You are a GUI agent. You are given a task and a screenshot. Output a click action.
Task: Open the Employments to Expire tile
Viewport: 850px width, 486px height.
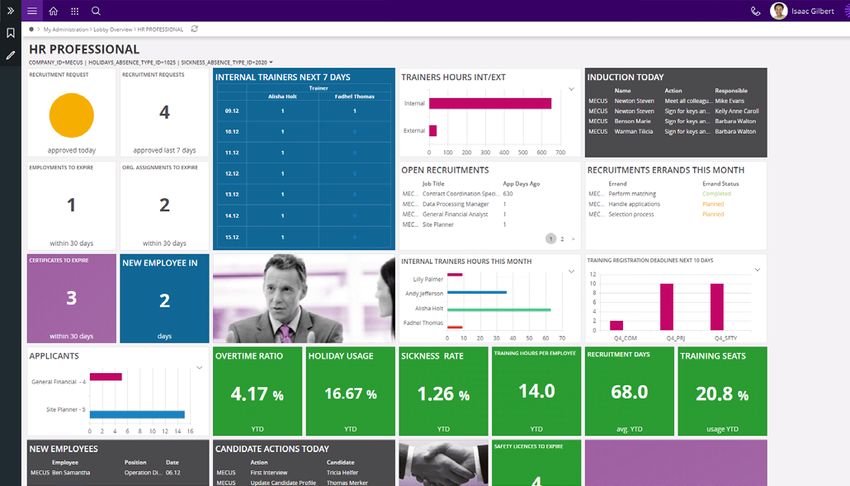(x=72, y=206)
